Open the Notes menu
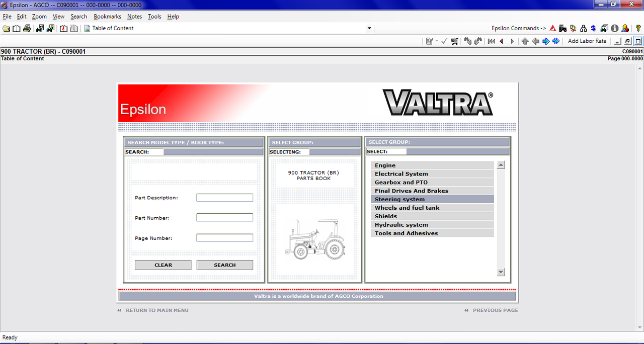 click(x=134, y=17)
